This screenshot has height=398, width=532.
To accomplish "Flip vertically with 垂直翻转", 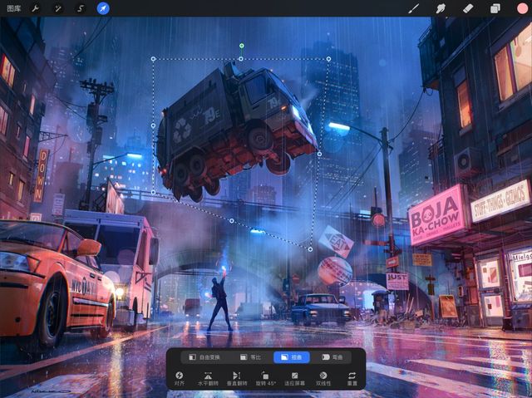I will coord(237,379).
